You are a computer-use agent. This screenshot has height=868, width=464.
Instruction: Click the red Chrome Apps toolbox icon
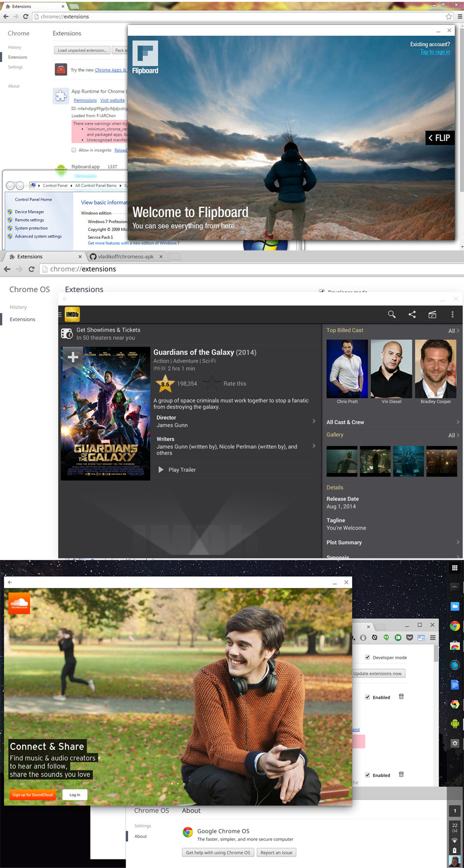[x=61, y=70]
